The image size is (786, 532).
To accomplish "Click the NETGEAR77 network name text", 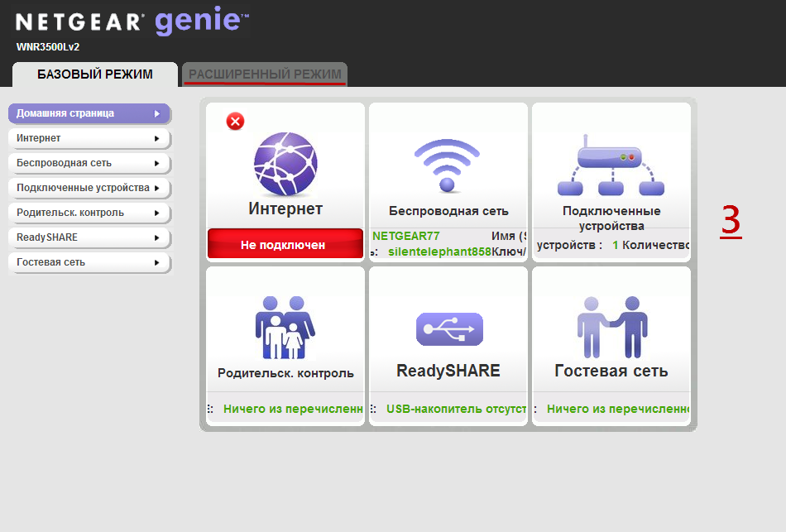I will (x=406, y=236).
